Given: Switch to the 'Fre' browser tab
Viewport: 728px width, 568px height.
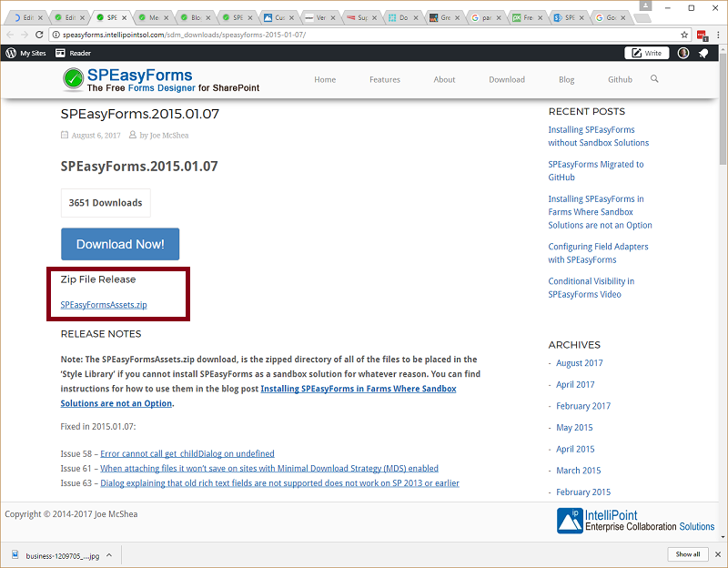Looking at the screenshot, I should 528,17.
